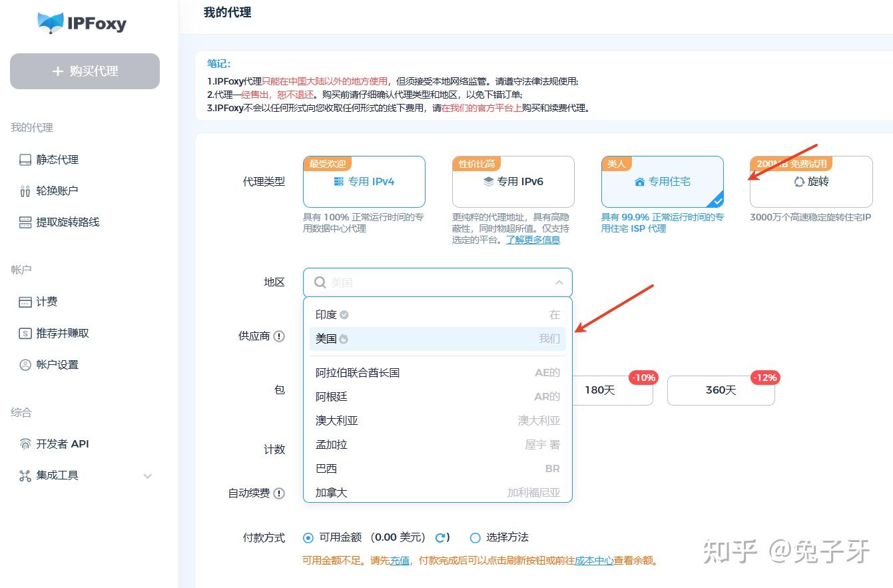The width and height of the screenshot is (893, 588).
Task: Click the 集成工具 nodes icon
Action: [25, 475]
